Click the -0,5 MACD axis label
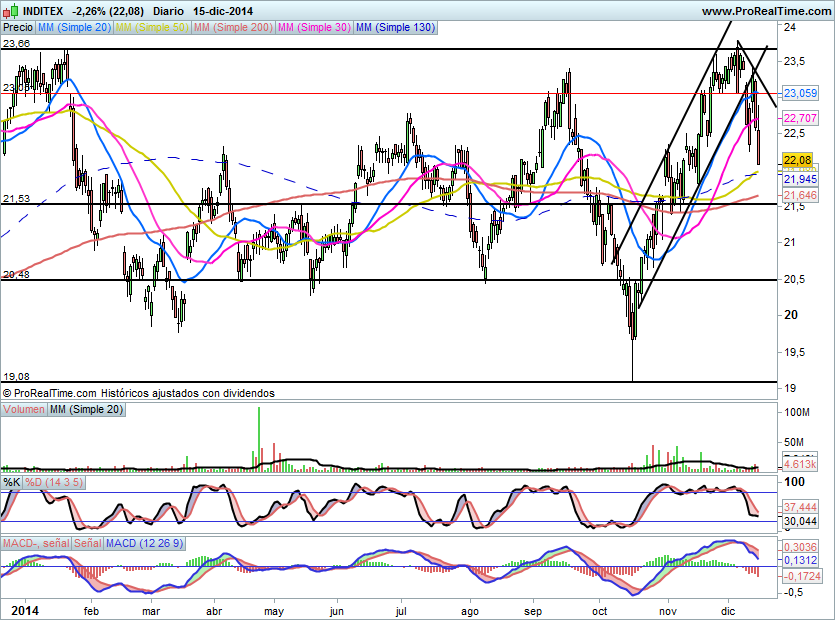The image size is (835, 620). (795, 593)
